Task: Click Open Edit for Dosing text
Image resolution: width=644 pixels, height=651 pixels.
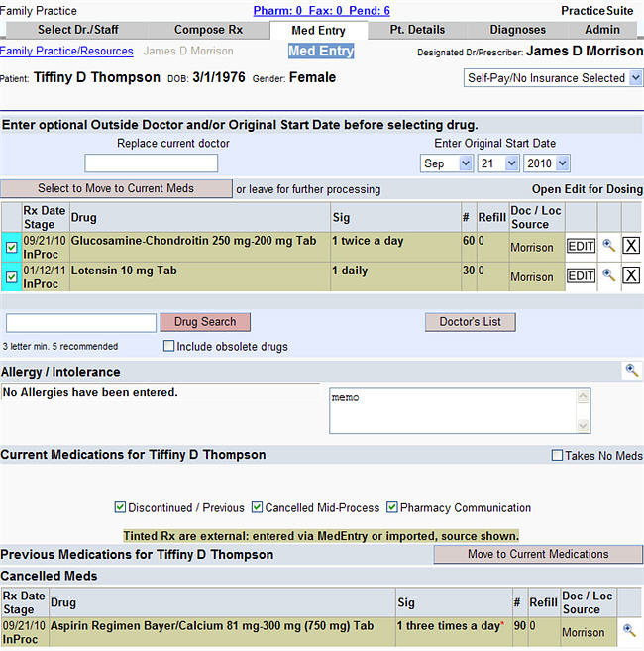Action: click(x=588, y=189)
